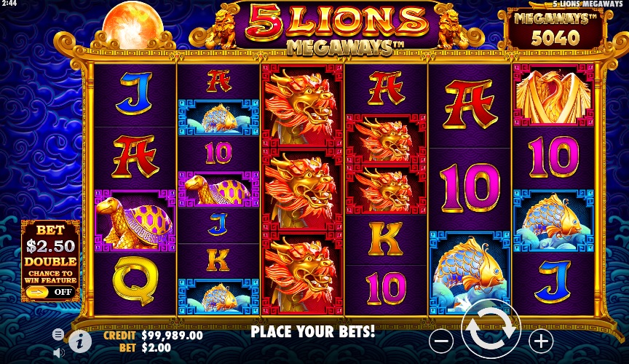The image size is (629, 364).
Task: Mute the sound using the speaker icon
Action: [58, 353]
